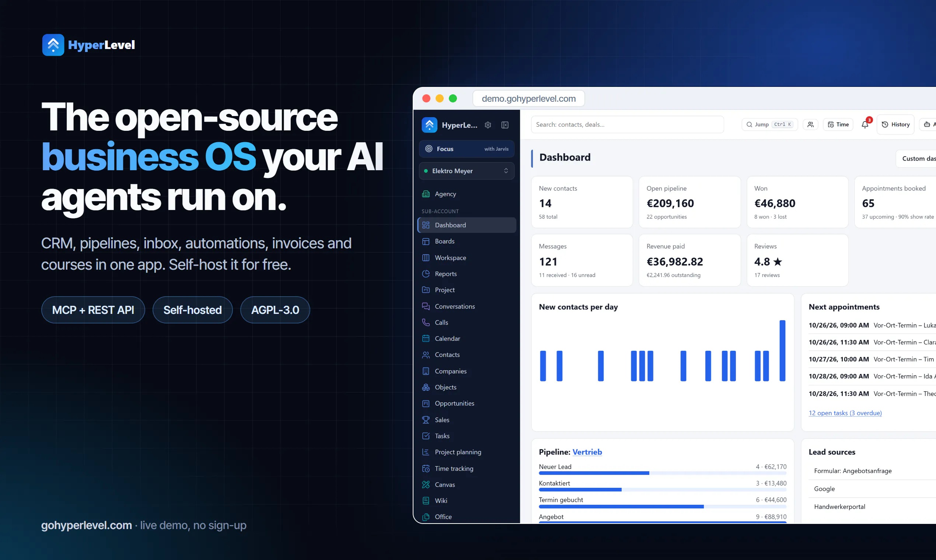The width and height of the screenshot is (936, 560).
Task: Open Companies in the sidebar
Action: click(467, 371)
